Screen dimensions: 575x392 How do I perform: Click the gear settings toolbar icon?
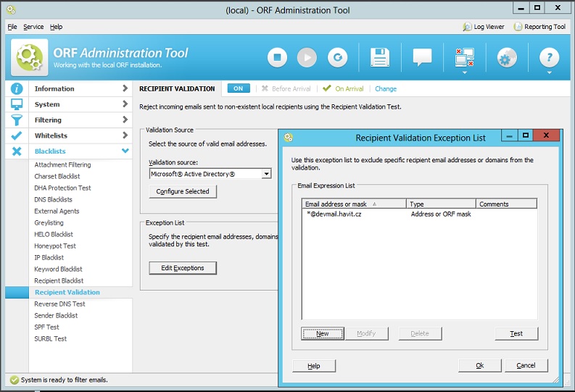507,57
